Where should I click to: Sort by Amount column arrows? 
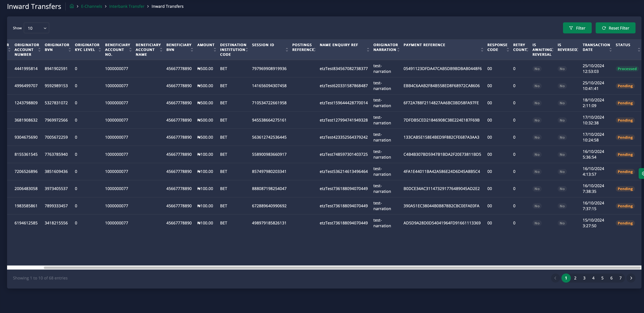click(215, 50)
